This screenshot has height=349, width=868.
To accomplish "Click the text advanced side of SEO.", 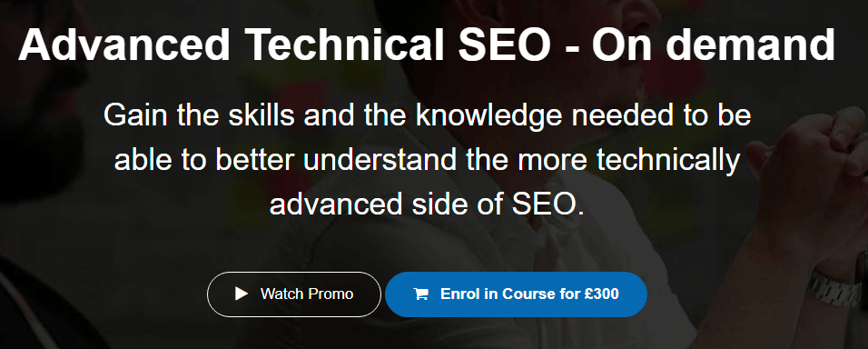I will point(427,204).
